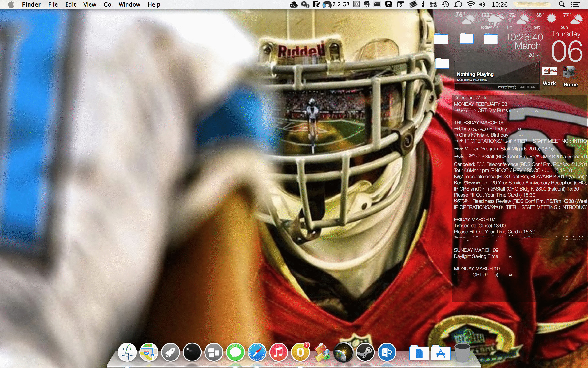Open the calendar icon showing 6
Viewport: 588px width, 368px height.
click(401, 4)
